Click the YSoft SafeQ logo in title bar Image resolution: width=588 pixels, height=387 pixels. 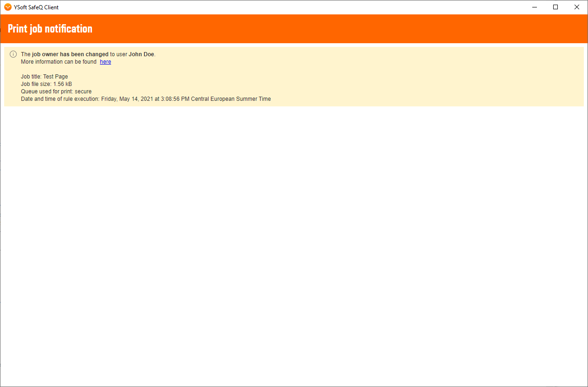8,7
